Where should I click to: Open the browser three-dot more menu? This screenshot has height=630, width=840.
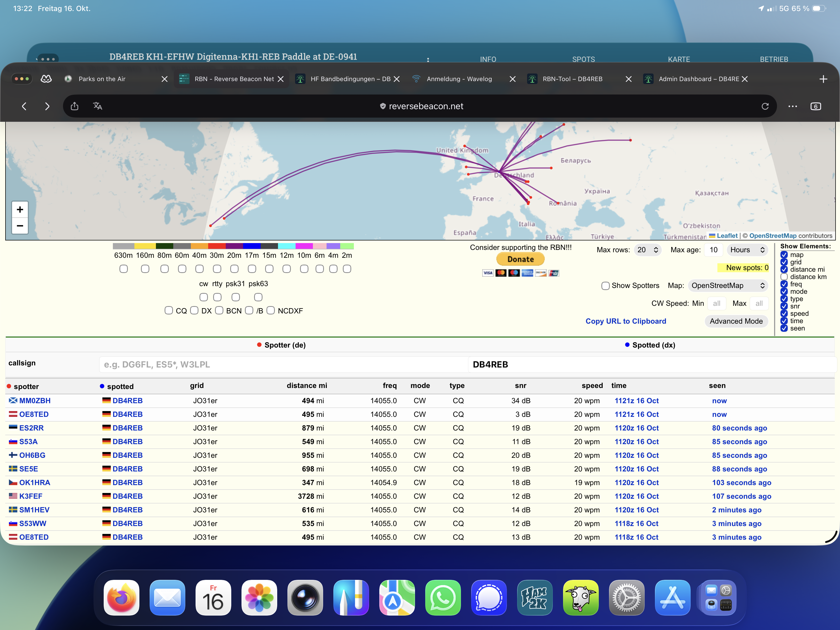coord(792,106)
